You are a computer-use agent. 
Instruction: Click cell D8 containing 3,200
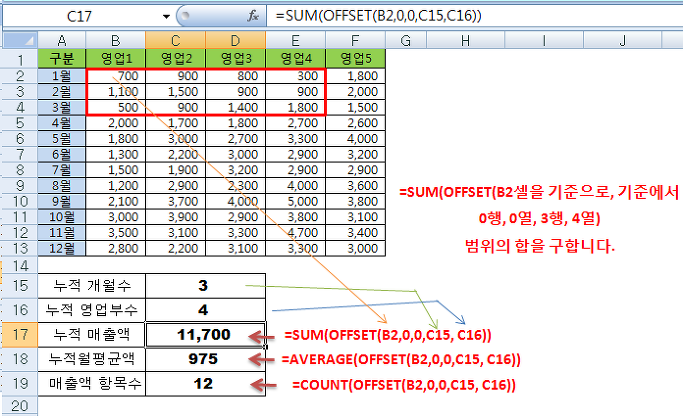tap(235, 170)
